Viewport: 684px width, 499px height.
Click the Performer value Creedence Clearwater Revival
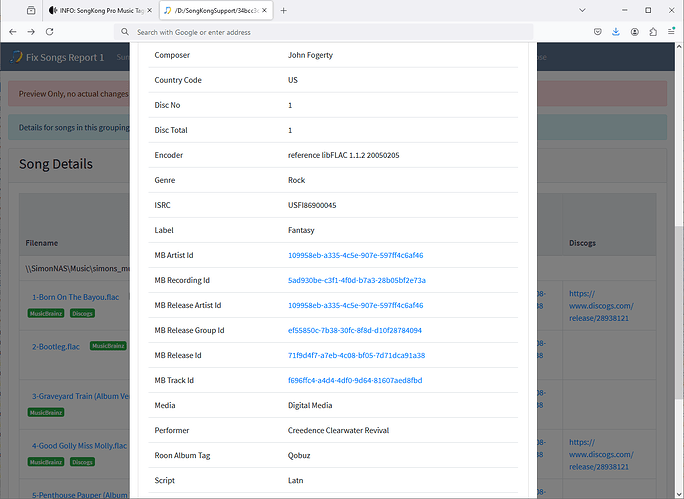339,431
